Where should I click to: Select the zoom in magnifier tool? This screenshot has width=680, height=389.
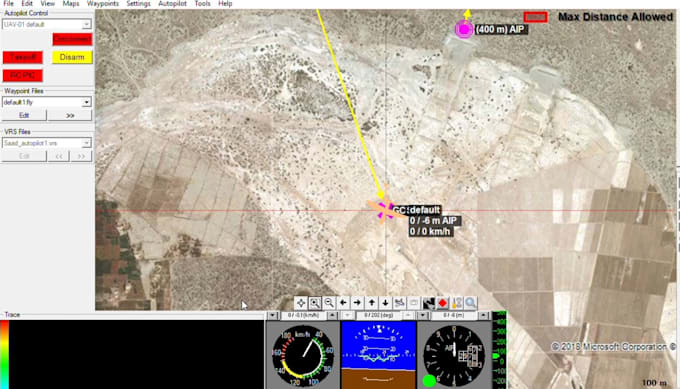pyautogui.click(x=315, y=303)
